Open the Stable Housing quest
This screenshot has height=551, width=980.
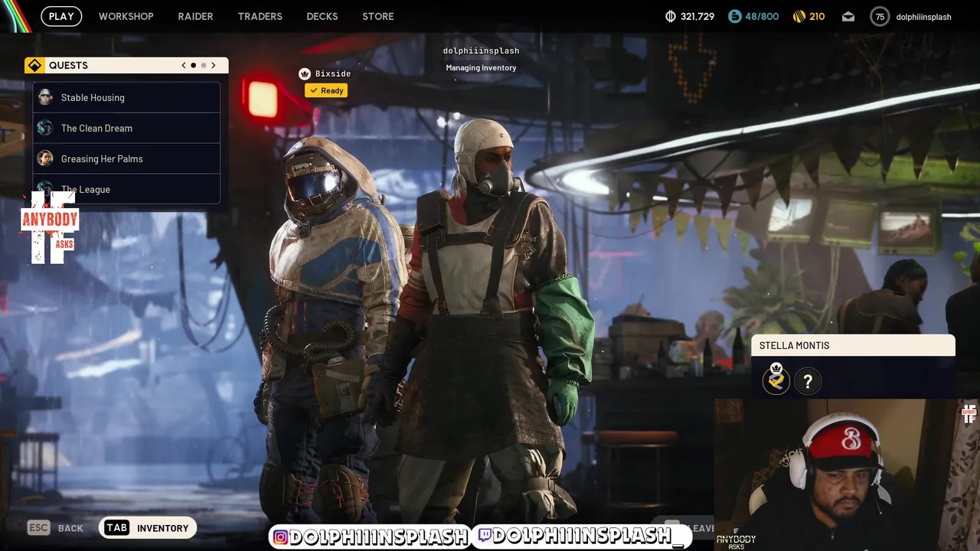coord(126,97)
